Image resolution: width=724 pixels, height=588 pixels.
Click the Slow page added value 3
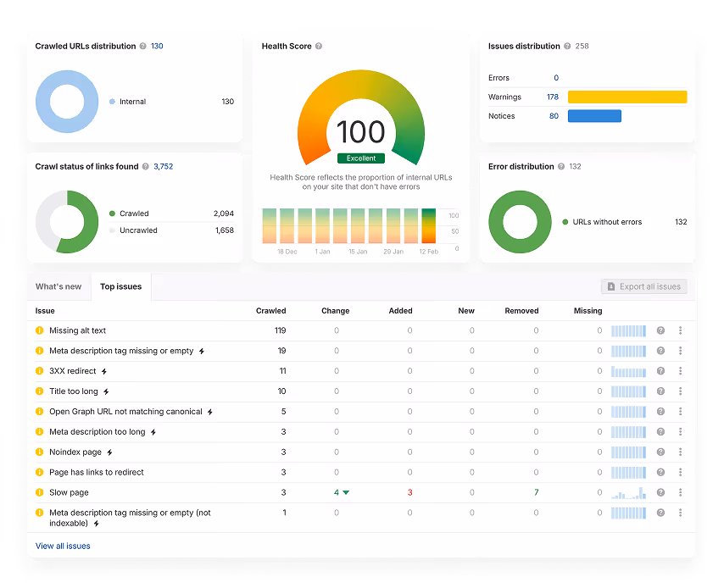(x=409, y=492)
